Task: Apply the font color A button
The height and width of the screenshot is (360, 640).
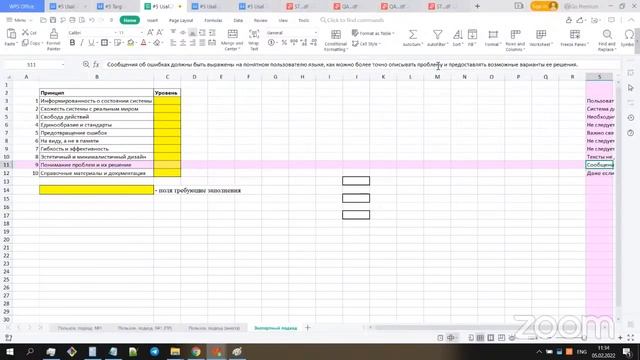Action: pyautogui.click(x=143, y=42)
